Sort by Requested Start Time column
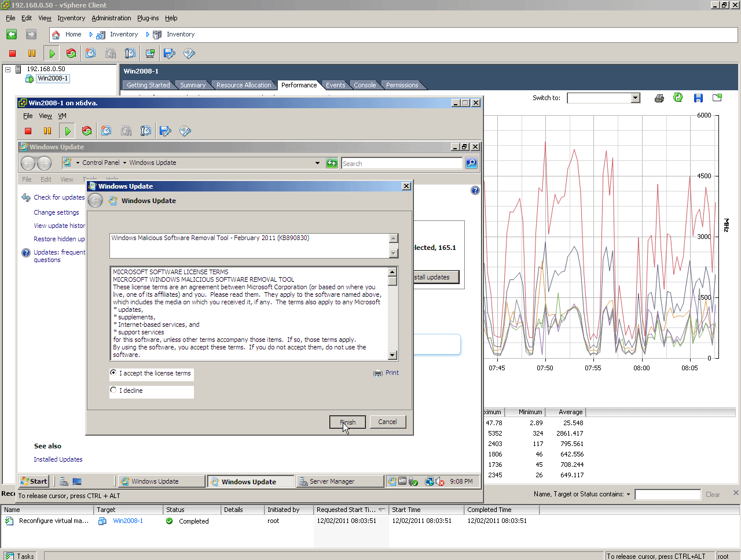The width and height of the screenshot is (741, 560). (350, 510)
